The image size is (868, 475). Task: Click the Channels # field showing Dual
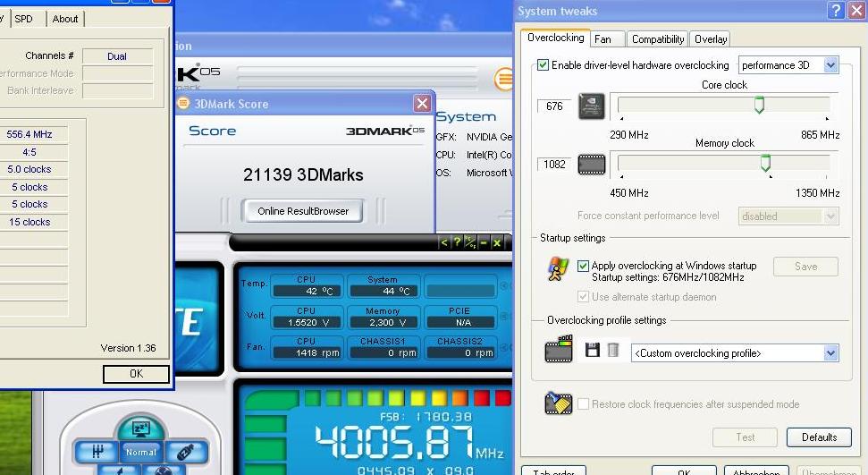point(117,56)
